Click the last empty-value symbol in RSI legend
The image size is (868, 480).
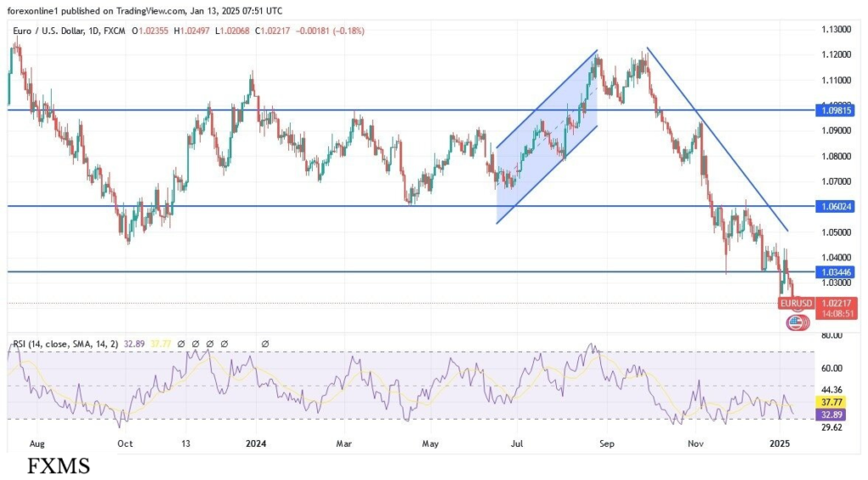[265, 343]
